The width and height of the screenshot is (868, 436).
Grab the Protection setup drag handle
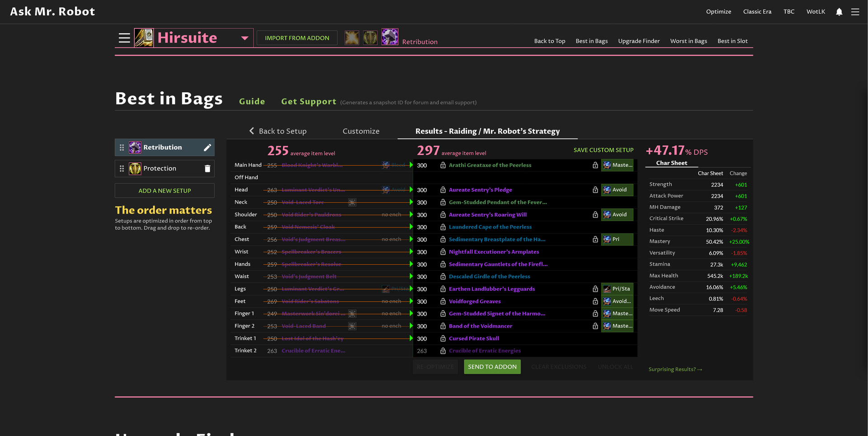tap(122, 169)
